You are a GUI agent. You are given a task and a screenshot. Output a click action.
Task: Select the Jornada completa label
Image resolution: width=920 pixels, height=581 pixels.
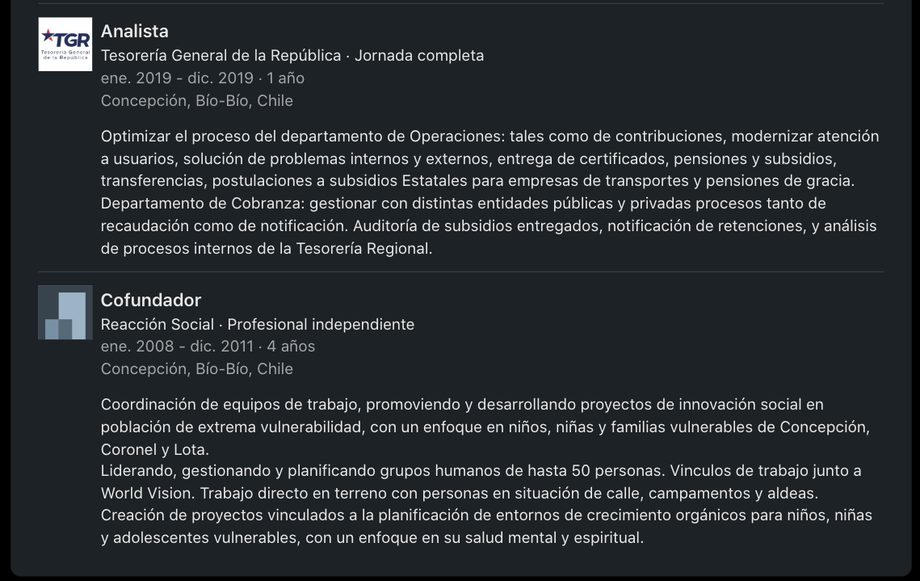(x=422, y=55)
